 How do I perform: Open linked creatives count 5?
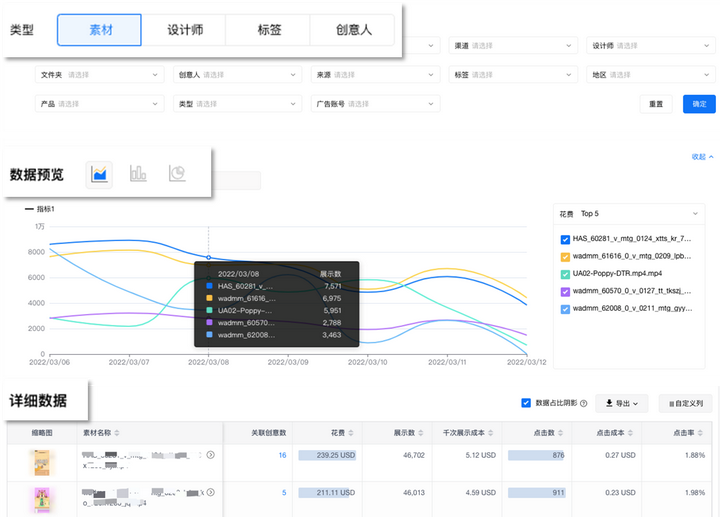pos(284,492)
